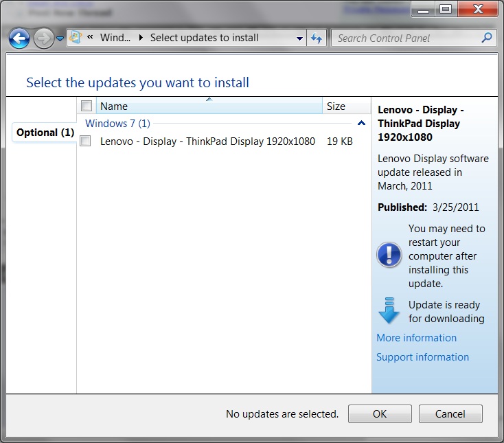The width and height of the screenshot is (504, 443).
Task: Click the 'Published: 3/25/2011' text
Action: point(428,207)
